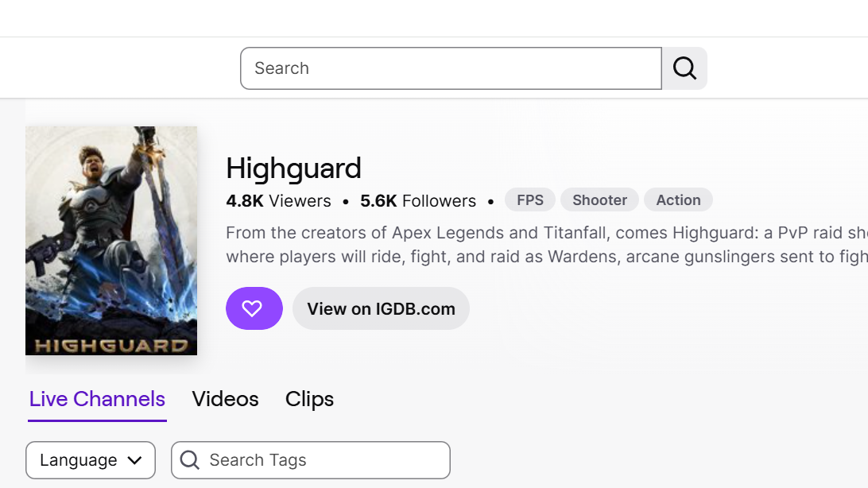Select the Shooter tag
Viewport: 868px width, 488px height.
599,199
